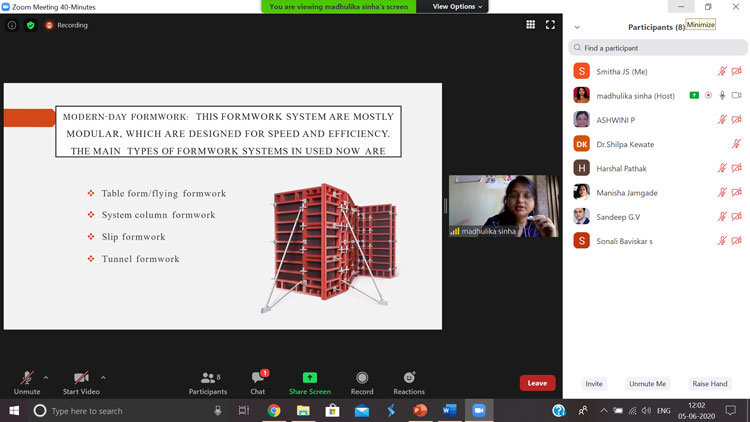Click Zoom icon in taskbar

(479, 411)
